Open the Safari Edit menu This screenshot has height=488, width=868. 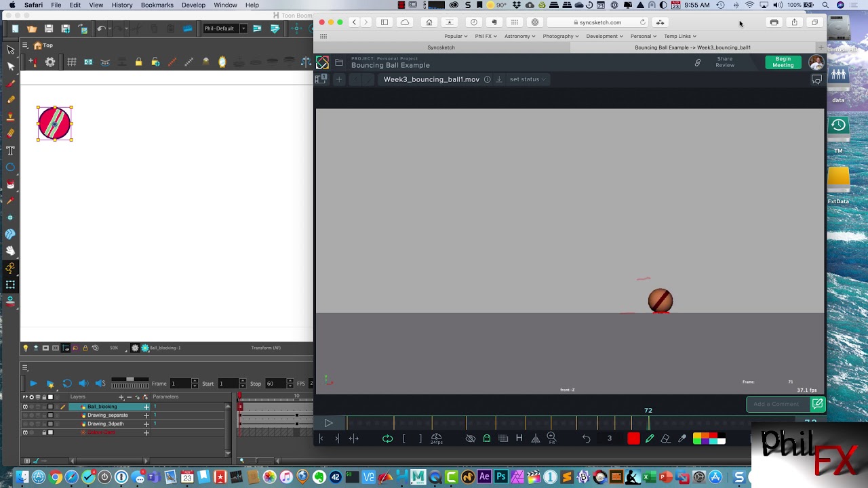tap(75, 5)
